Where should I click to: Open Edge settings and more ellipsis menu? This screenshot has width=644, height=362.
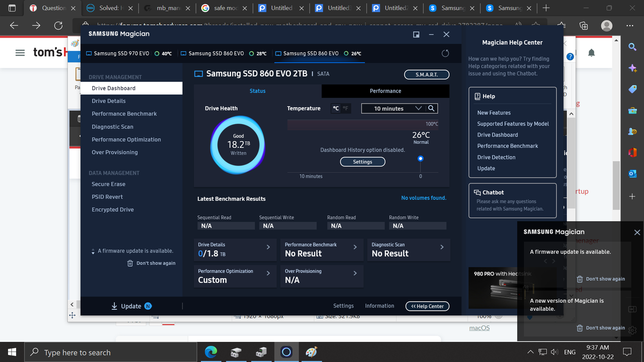point(630,26)
